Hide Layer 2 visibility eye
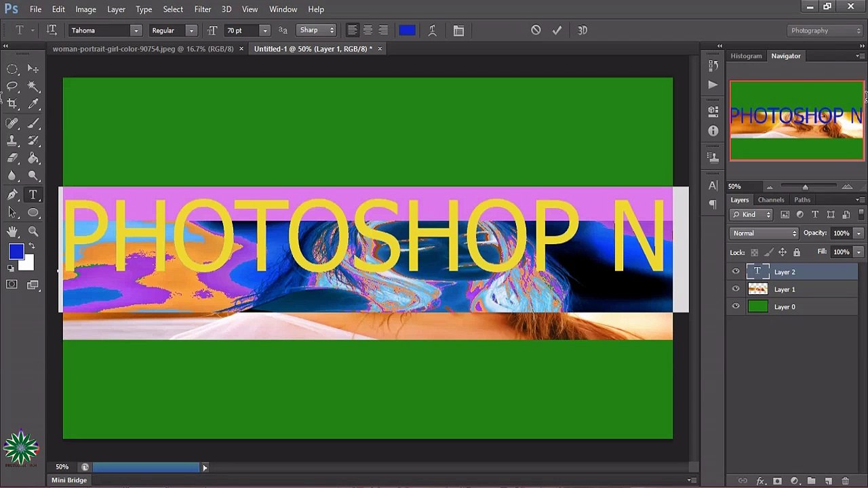 pyautogui.click(x=736, y=272)
